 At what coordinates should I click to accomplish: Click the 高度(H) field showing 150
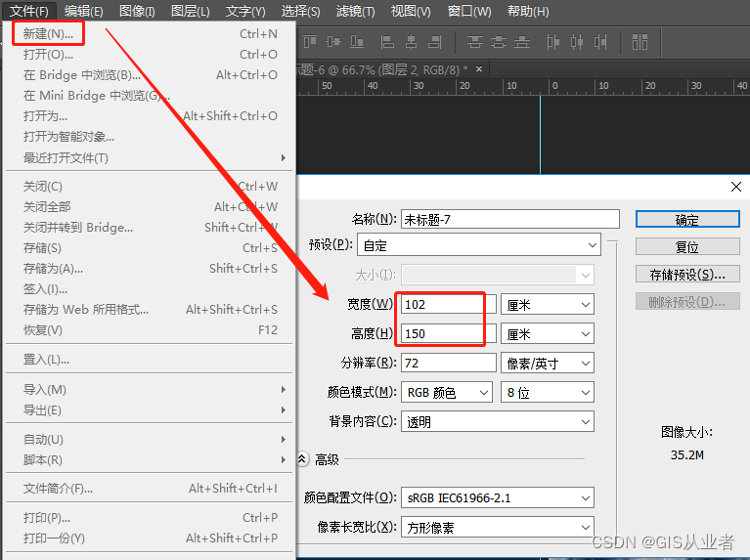point(448,334)
